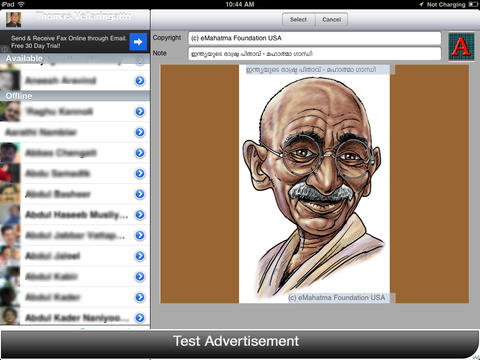Select contact name Abdul Jabbar Vattap…
The width and height of the screenshot is (480, 360).
(x=75, y=236)
